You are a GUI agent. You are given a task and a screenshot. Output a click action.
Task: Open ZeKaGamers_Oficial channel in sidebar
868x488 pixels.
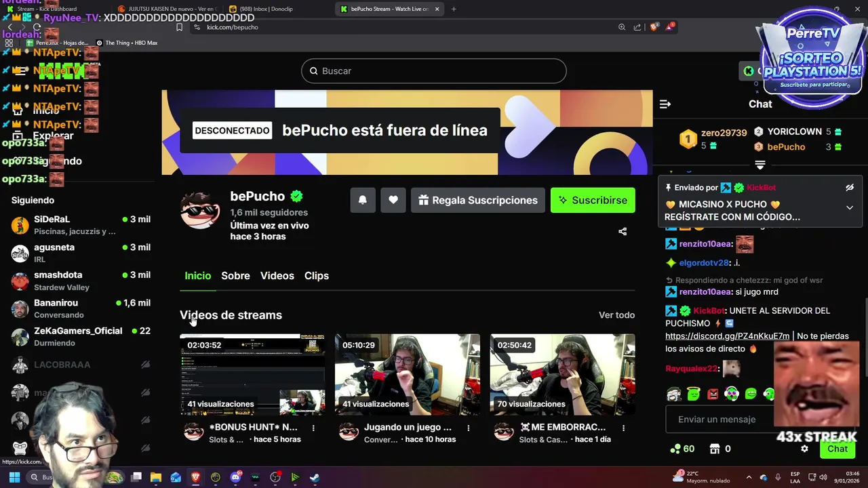tap(80, 336)
